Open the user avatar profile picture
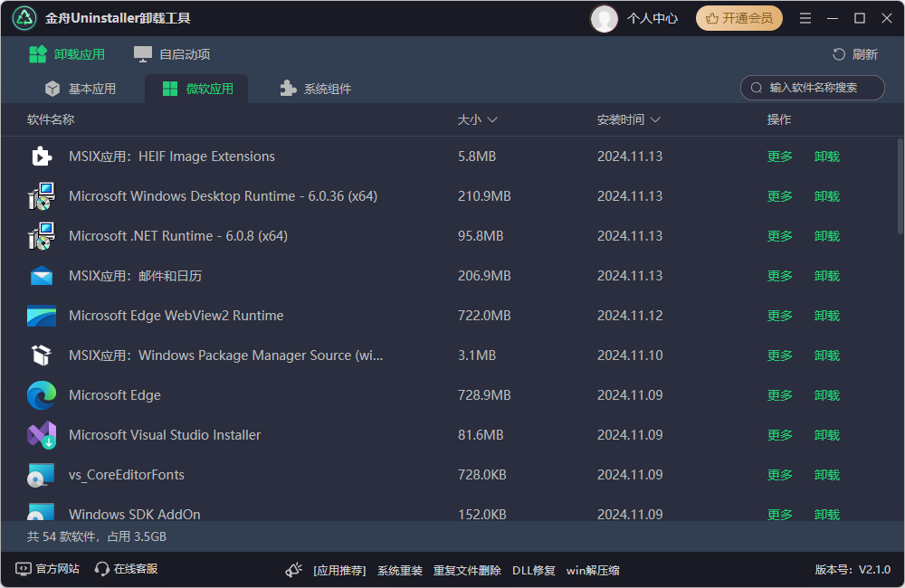 point(605,18)
